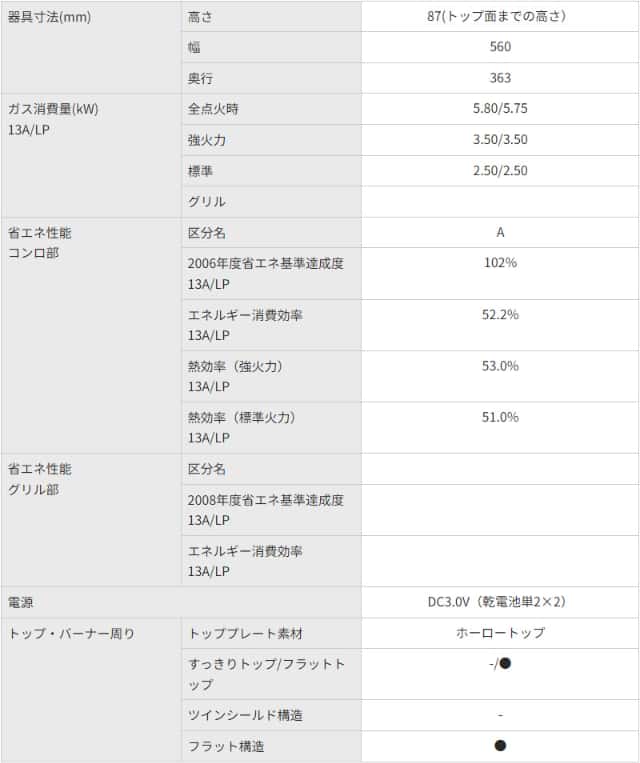Select the 87(トップ面までの高さ) value
Viewport: 640px width, 763px height.
click(x=500, y=17)
